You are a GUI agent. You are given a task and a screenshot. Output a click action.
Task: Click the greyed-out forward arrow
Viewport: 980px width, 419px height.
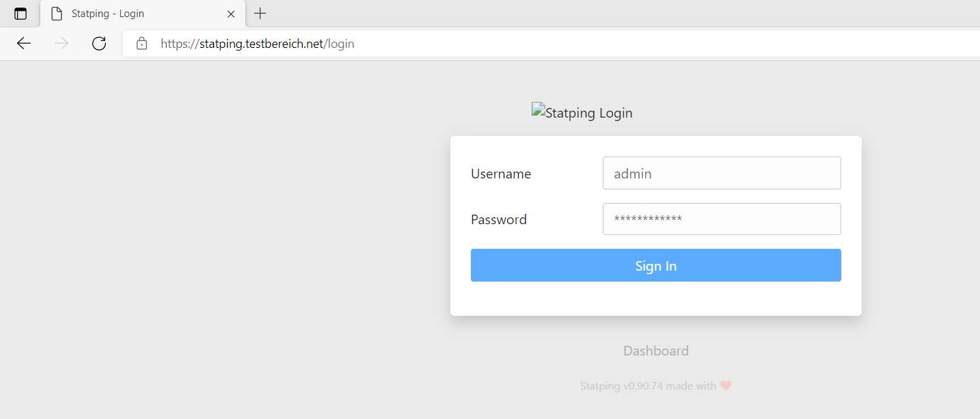62,44
